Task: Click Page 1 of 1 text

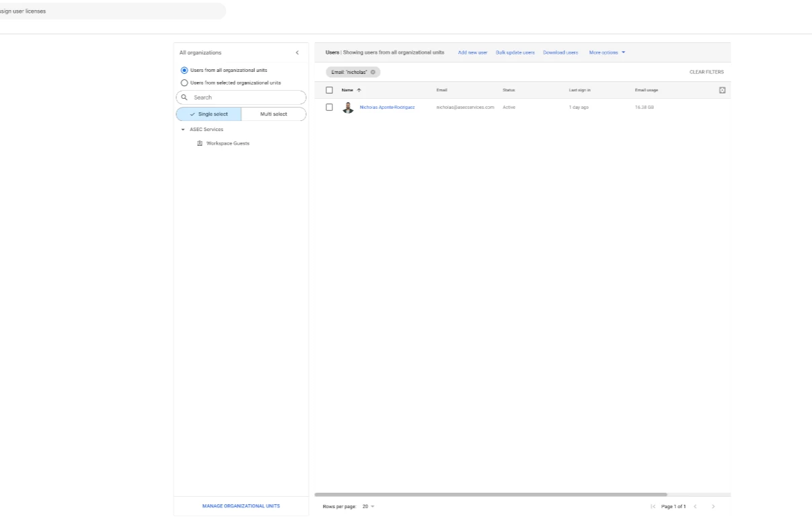Action: 673,506
